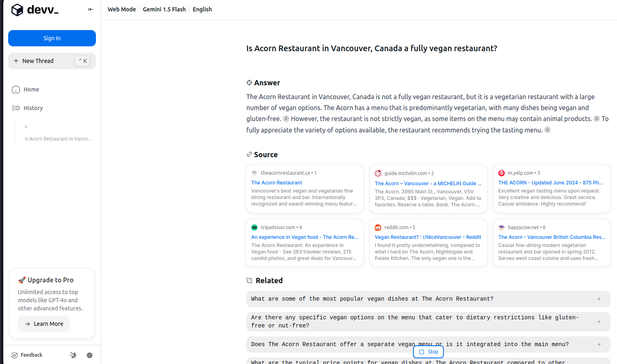Open An experience in Vegan food link
Image resolution: width=617 pixels, height=364 pixels.
[x=304, y=237]
